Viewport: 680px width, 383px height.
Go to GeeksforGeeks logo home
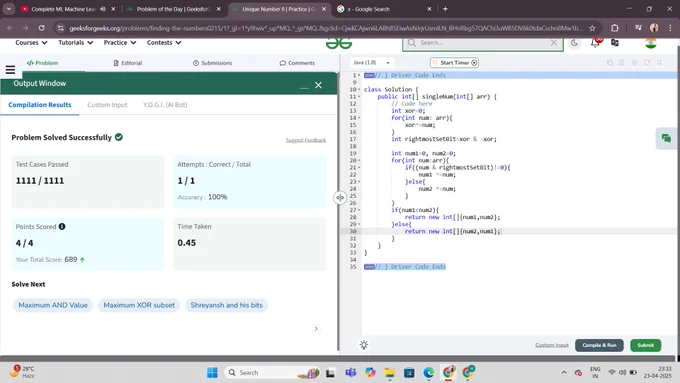pos(339,43)
